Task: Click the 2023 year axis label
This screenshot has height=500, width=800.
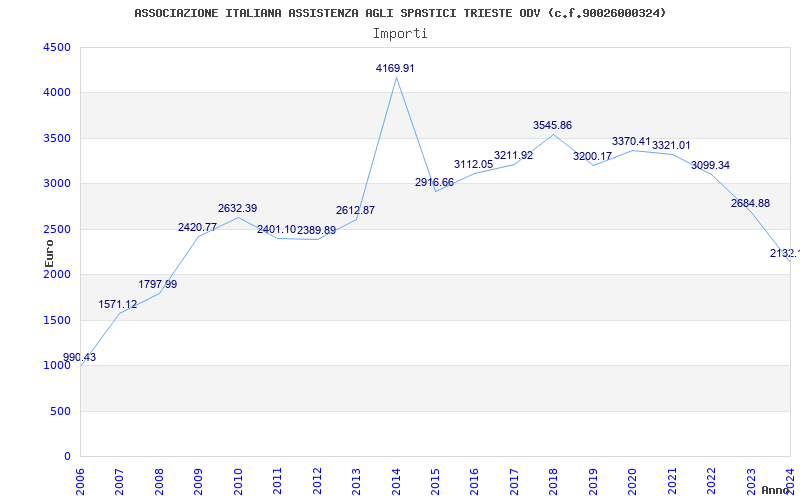Action: click(x=751, y=482)
